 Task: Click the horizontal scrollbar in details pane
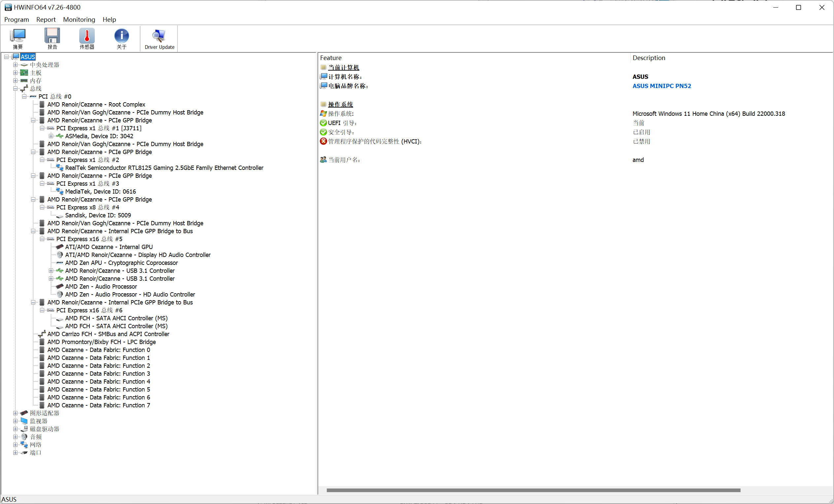533,490
